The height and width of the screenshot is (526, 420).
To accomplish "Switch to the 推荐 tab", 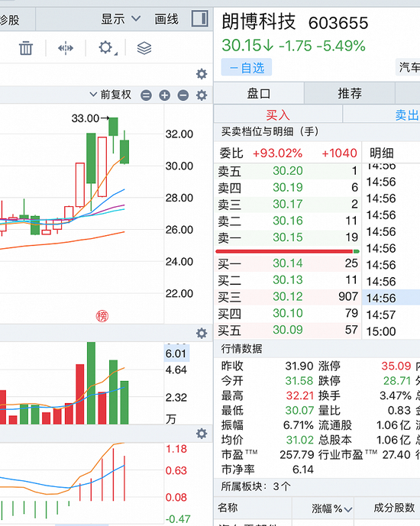I will pos(350,93).
